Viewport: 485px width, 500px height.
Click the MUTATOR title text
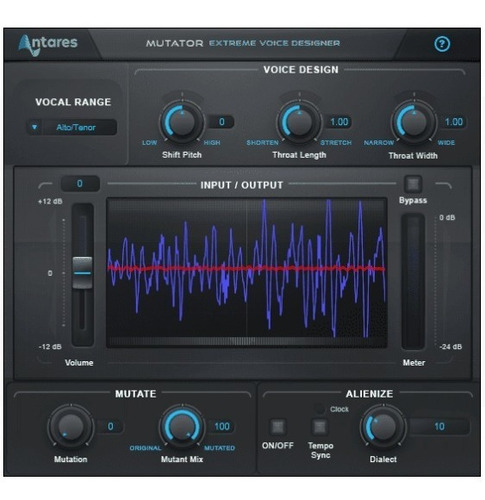pyautogui.click(x=174, y=43)
